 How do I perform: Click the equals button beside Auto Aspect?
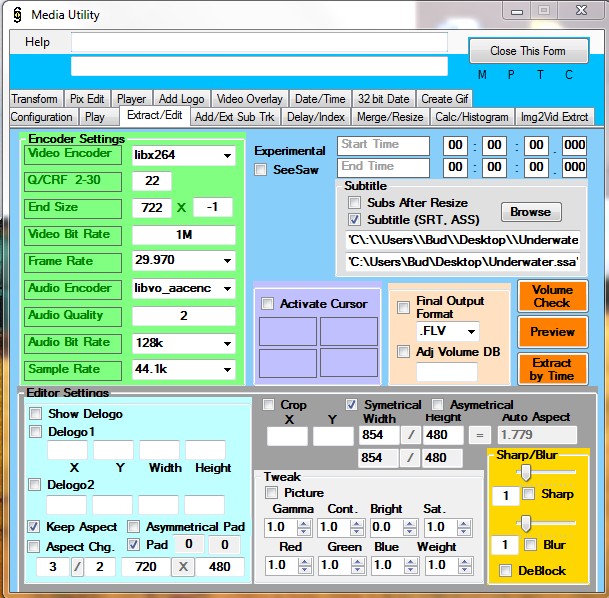click(x=480, y=435)
